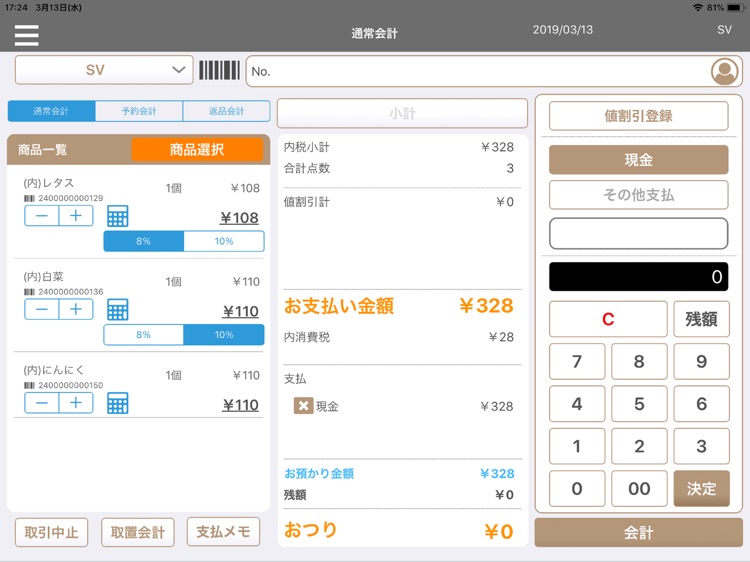
Task: Tap the barcode scanner icon
Action: [219, 70]
